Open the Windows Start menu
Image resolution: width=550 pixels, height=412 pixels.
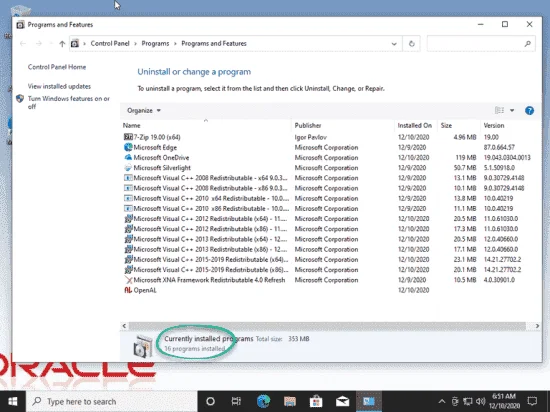click(13, 401)
